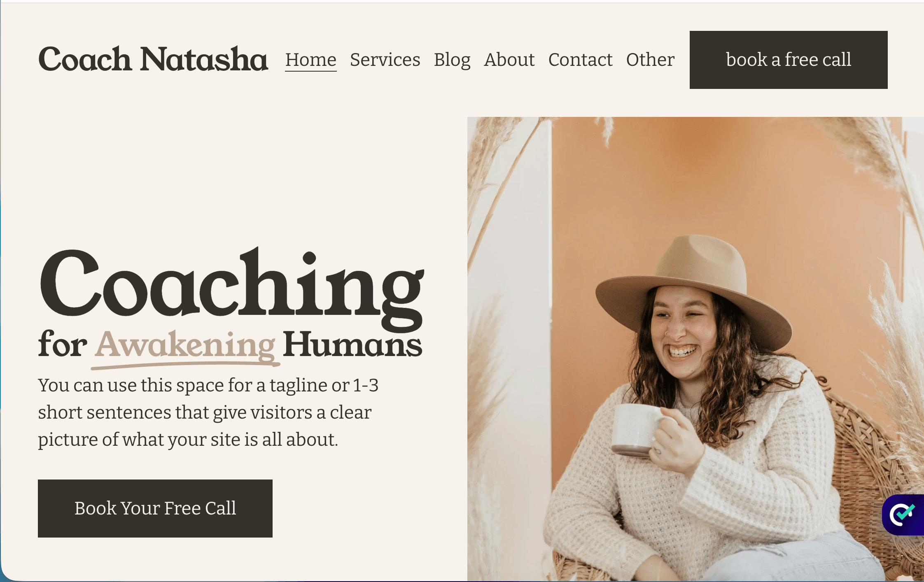
Task: Click the Coach Natasha site logo
Action: tap(153, 59)
